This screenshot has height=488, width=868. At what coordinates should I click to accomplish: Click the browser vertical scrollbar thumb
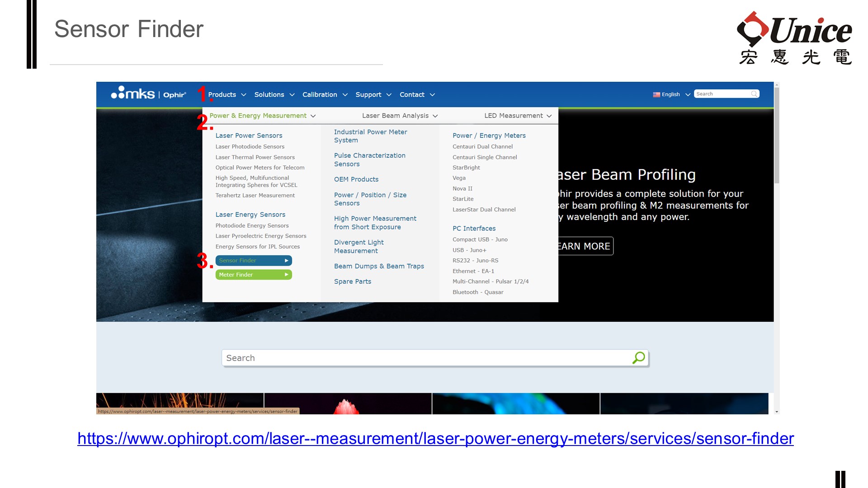pos(777,136)
